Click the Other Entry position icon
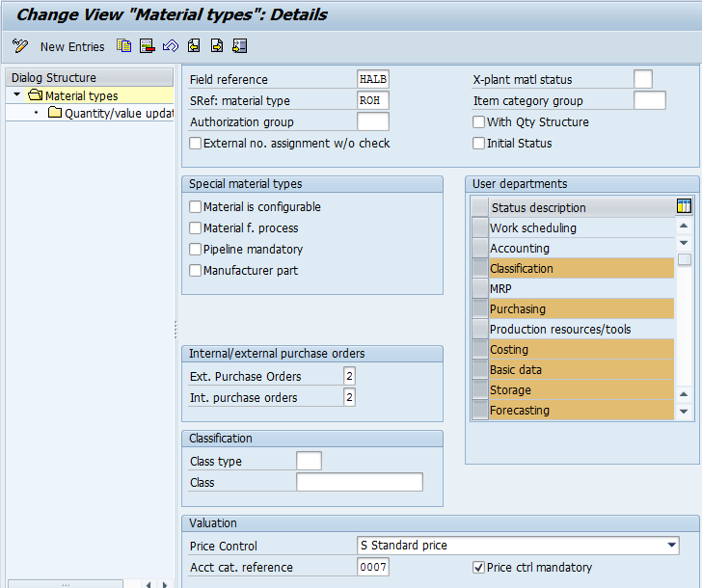 tap(240, 46)
